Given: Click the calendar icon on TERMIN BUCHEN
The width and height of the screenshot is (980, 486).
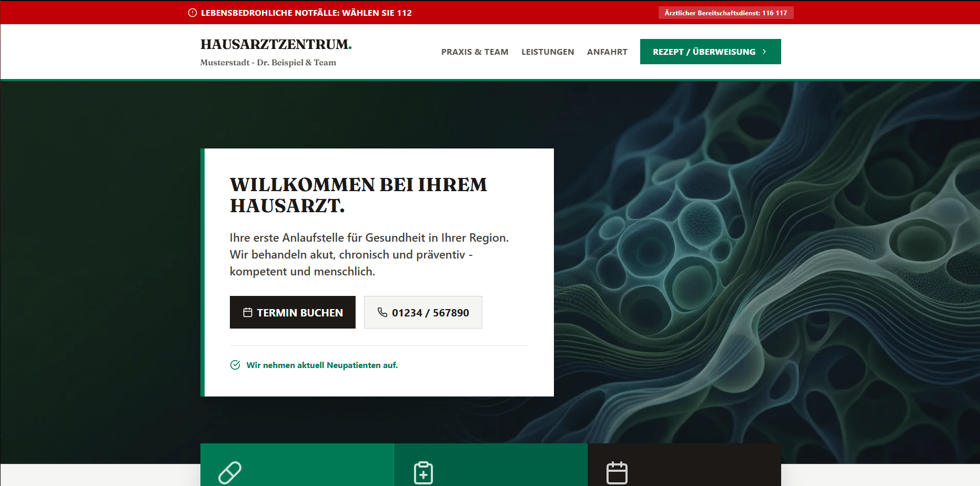Looking at the screenshot, I should point(247,312).
